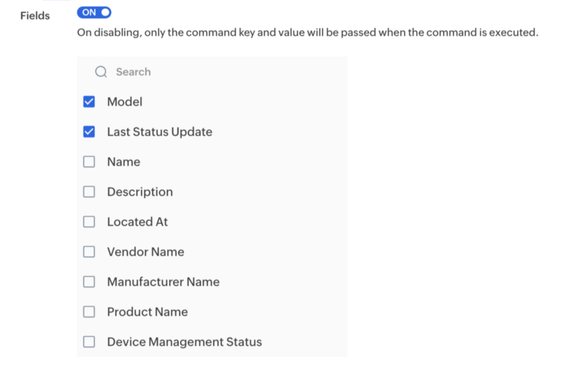The width and height of the screenshot is (588, 367).
Task: Enable the Description field checkbox
Action: [x=89, y=192]
